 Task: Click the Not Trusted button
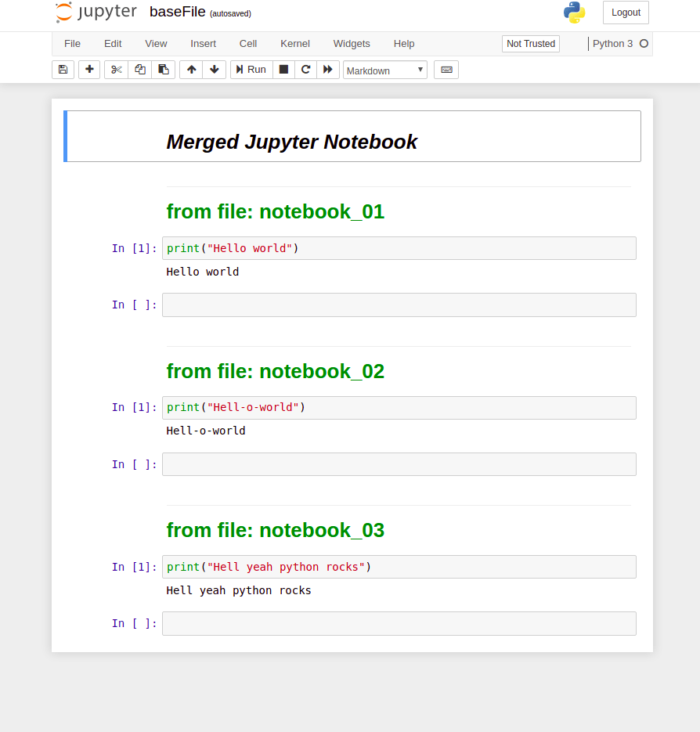coord(530,44)
